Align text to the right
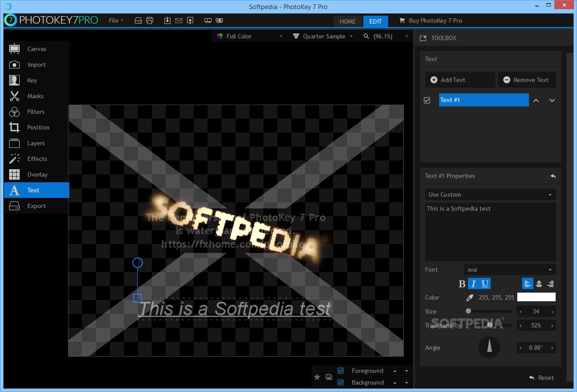577x392 pixels. (x=550, y=284)
